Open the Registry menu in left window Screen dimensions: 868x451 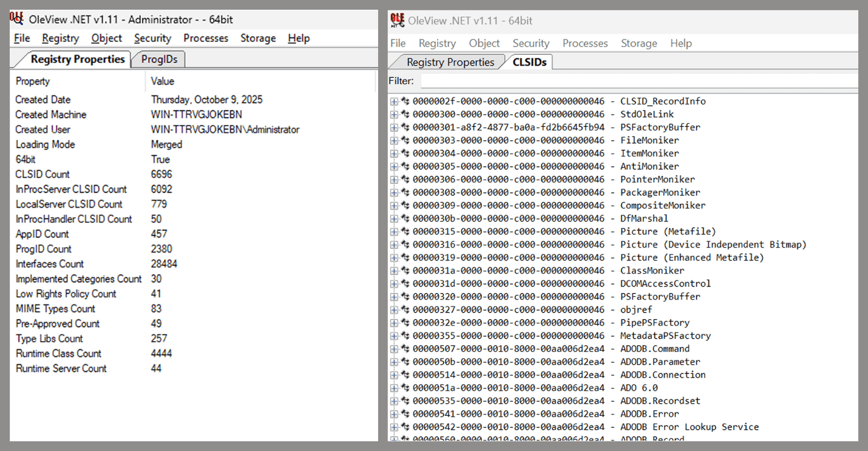(x=60, y=38)
